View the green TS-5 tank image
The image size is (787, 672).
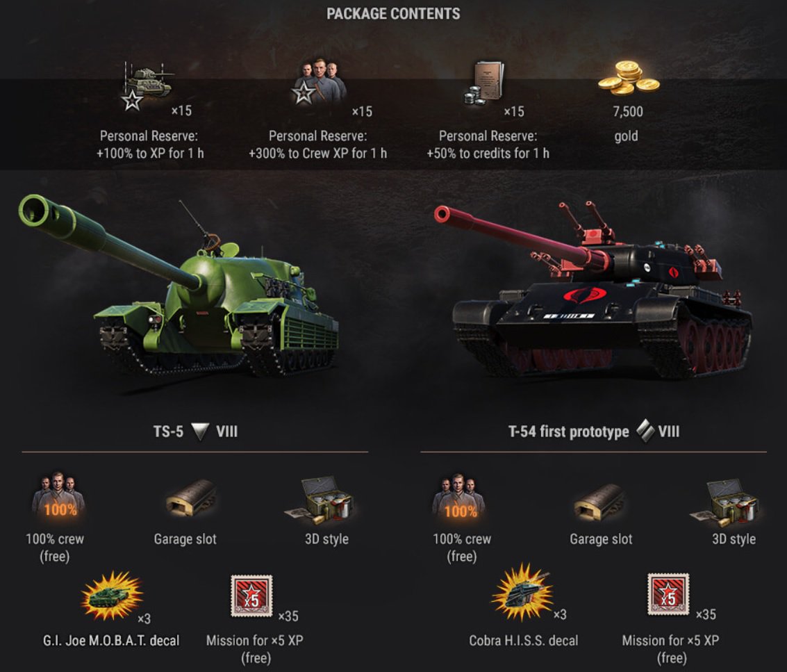[x=179, y=286]
